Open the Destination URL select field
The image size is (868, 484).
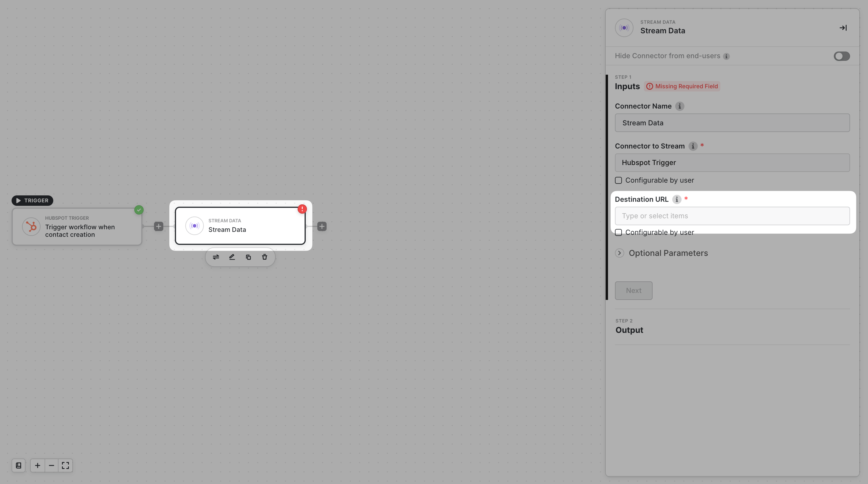click(732, 216)
